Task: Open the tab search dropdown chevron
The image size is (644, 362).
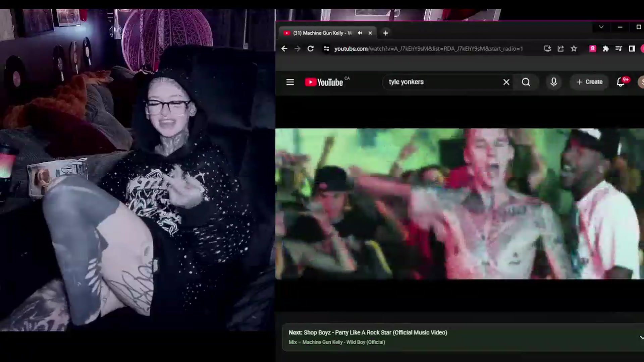Action: point(601,27)
